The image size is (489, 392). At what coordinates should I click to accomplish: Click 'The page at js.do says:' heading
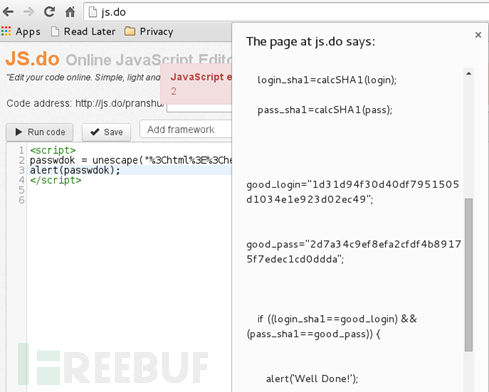click(x=311, y=42)
